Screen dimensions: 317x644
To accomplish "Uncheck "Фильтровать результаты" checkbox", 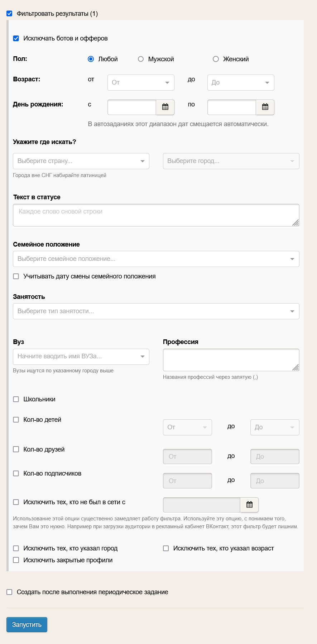I will (x=10, y=14).
